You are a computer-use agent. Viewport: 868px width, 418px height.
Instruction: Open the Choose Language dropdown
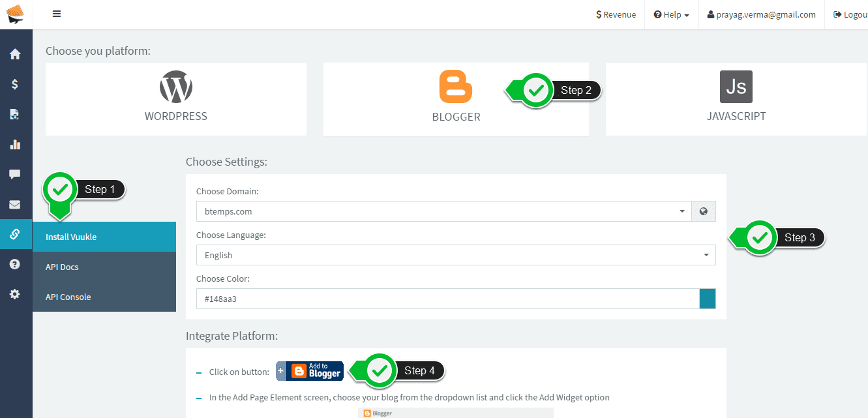[x=455, y=255]
